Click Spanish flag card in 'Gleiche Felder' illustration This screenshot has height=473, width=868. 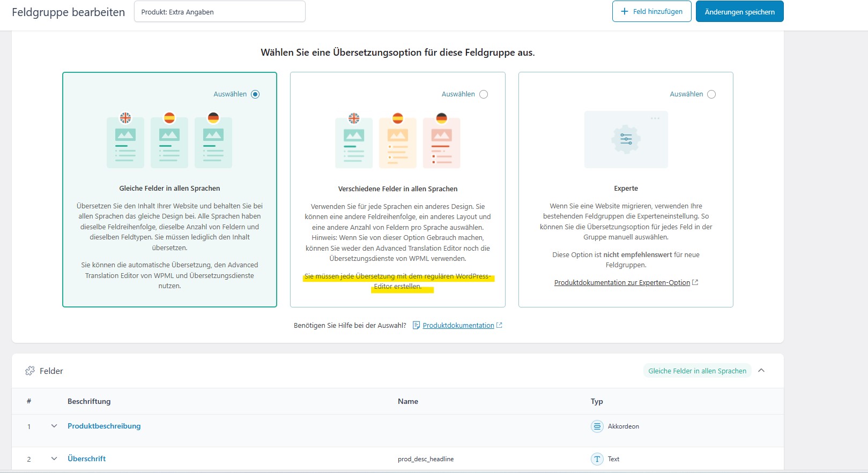tap(169, 140)
